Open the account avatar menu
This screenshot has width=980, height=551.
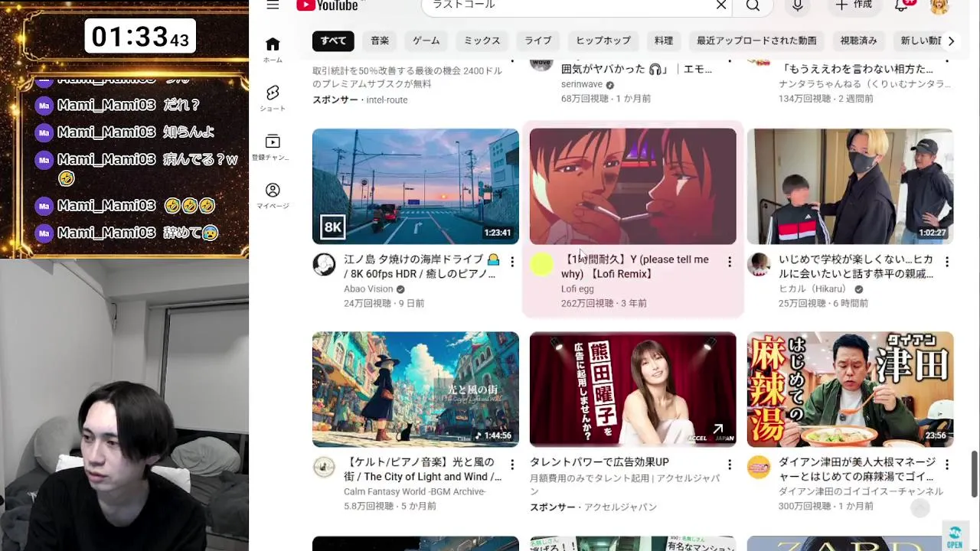[x=939, y=6]
